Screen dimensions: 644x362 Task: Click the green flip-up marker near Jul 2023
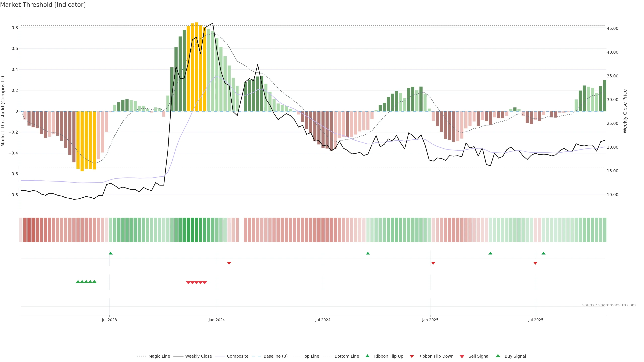click(x=111, y=253)
